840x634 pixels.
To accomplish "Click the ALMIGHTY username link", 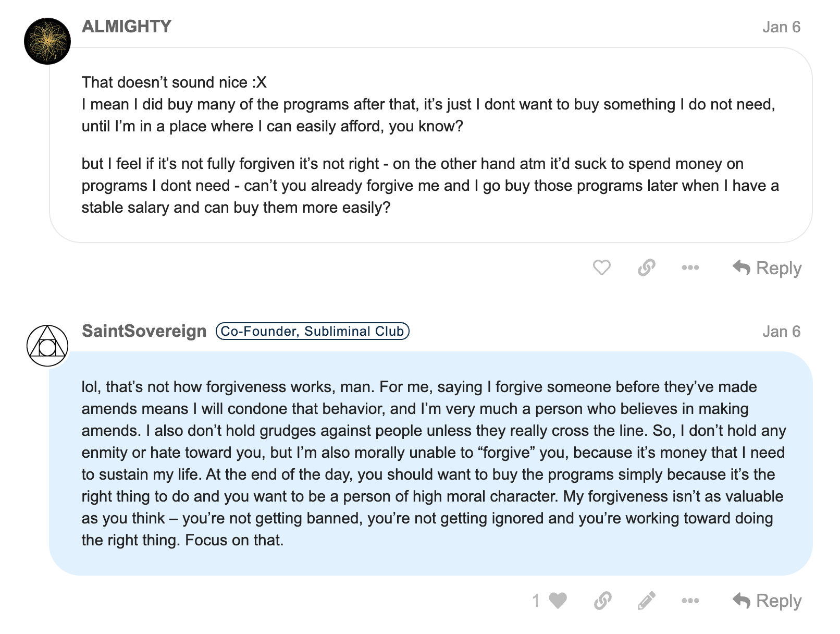I will coord(127,27).
